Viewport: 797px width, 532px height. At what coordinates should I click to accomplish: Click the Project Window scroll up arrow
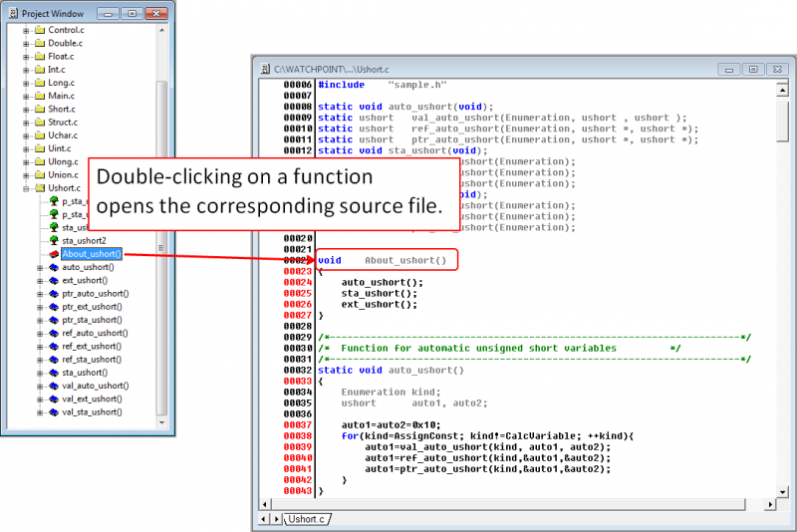click(x=161, y=30)
